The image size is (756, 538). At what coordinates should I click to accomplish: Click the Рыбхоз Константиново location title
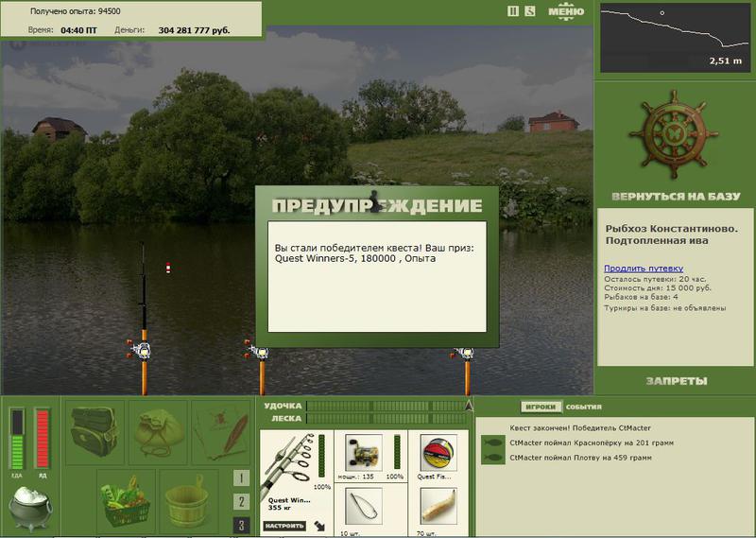coord(672,234)
